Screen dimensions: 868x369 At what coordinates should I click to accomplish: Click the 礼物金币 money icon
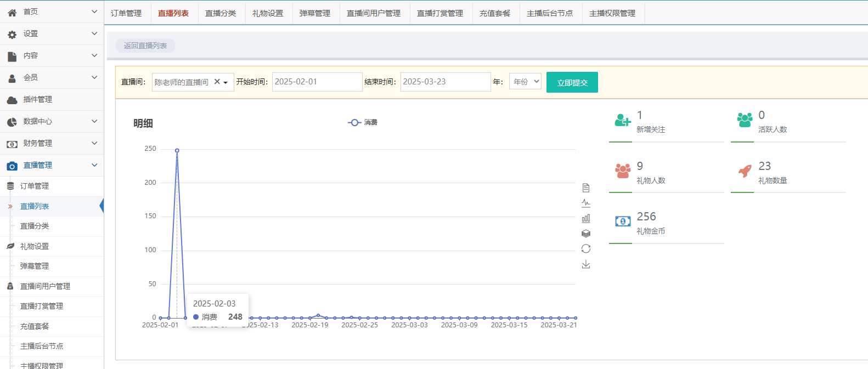click(623, 222)
